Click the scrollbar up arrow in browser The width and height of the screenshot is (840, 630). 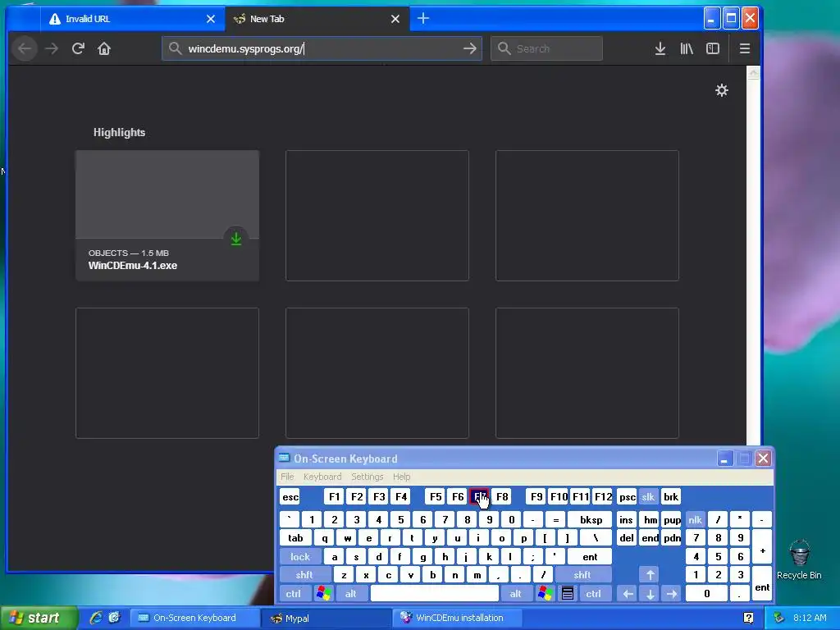pos(753,73)
